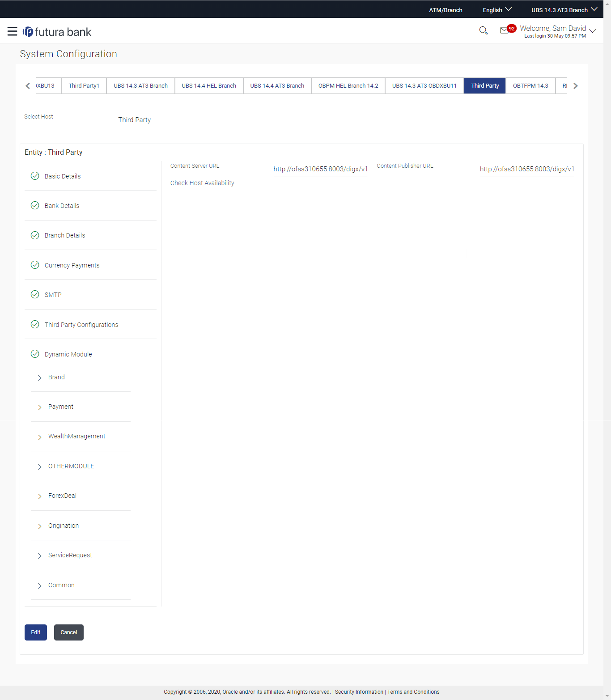The width and height of the screenshot is (611, 700).
Task: Switch to the OBTFPM 14.3 tab
Action: pos(530,85)
